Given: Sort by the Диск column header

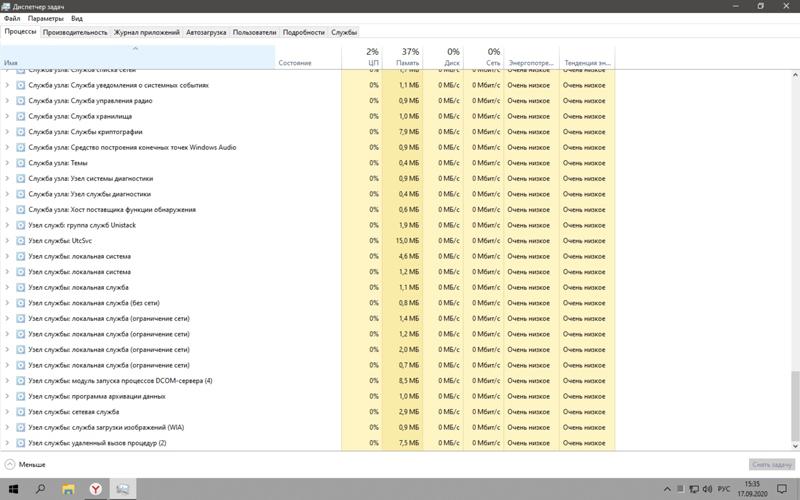Looking at the screenshot, I should point(443,57).
